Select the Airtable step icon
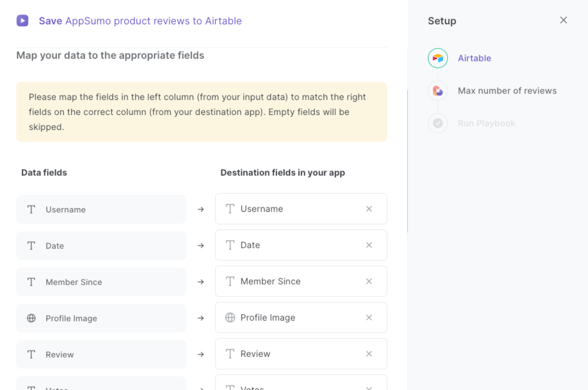This screenshot has height=390, width=588. [438, 58]
